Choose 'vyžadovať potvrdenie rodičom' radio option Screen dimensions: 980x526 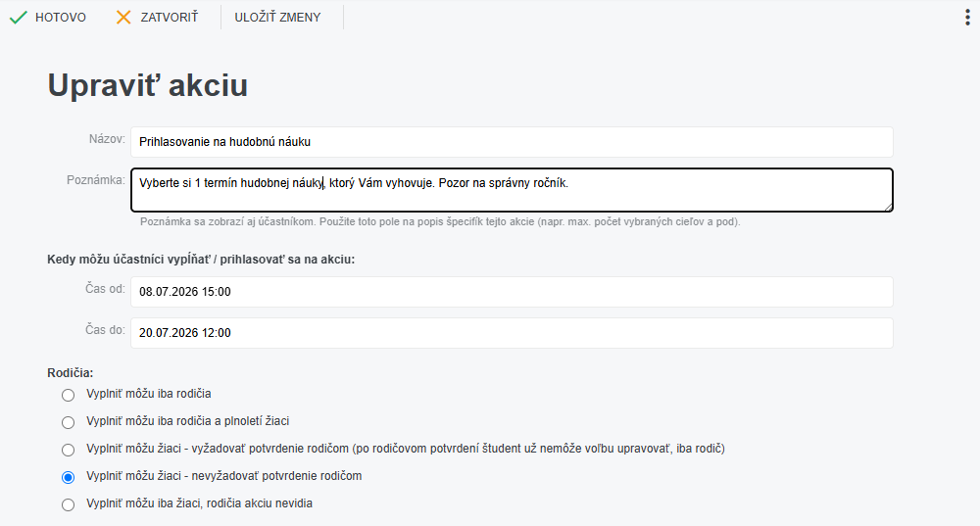pyautogui.click(x=69, y=450)
